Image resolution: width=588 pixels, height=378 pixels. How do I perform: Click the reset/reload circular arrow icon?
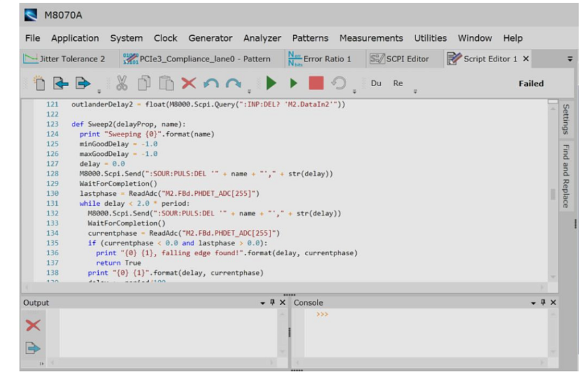[338, 83]
